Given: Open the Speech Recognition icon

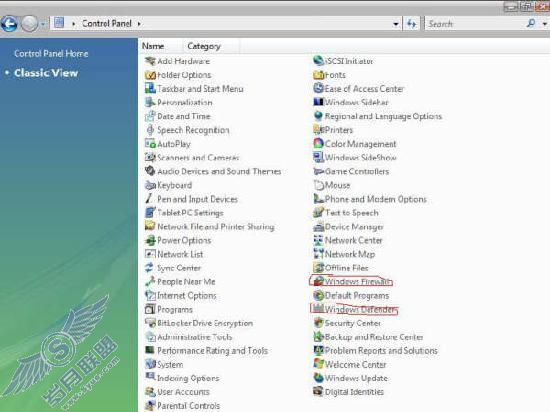Looking at the screenshot, I should 150,130.
